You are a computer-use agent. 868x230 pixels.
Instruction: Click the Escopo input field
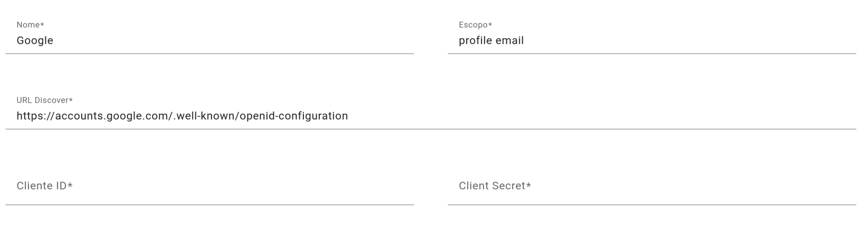[x=651, y=41]
